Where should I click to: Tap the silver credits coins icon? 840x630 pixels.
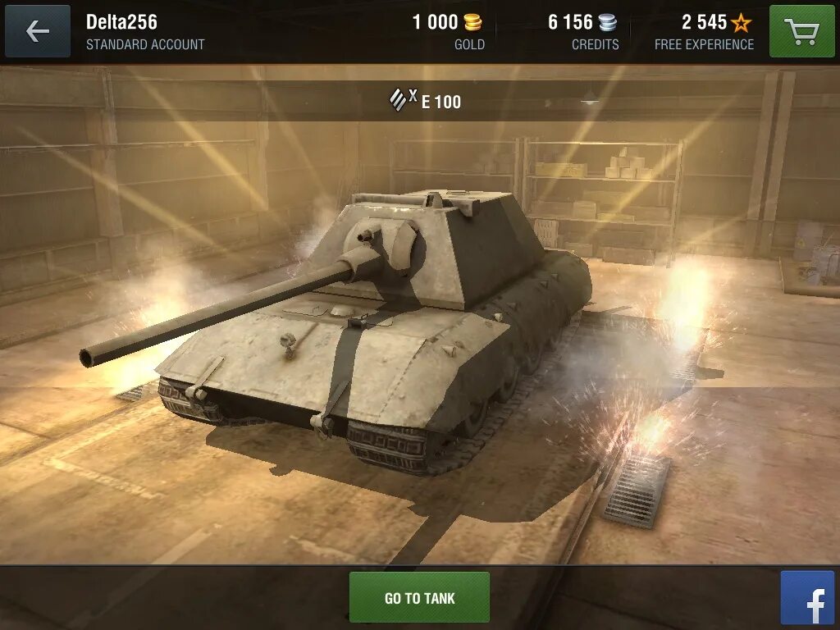[608, 22]
